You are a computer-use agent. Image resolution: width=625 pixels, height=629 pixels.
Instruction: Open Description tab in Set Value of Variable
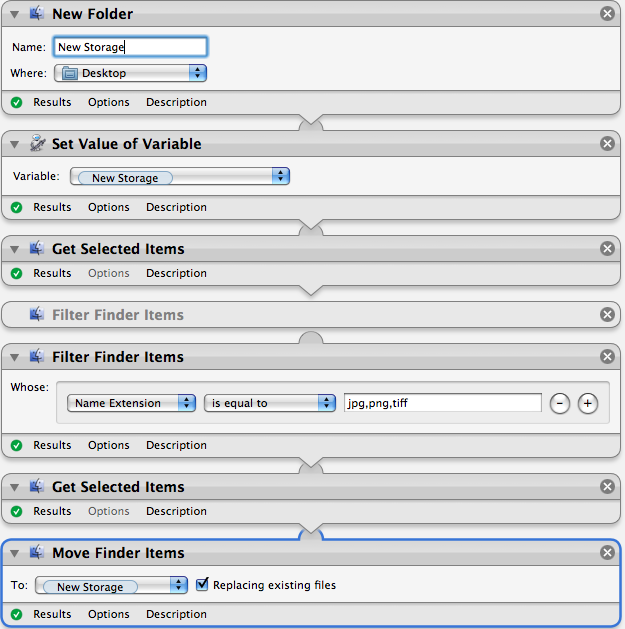coord(176,207)
